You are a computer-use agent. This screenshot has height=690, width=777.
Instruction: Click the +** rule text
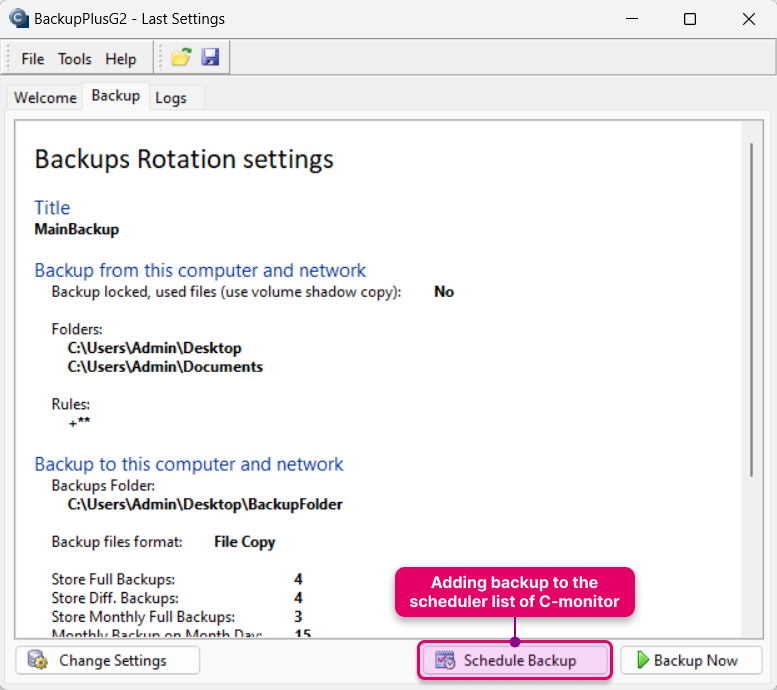click(79, 423)
